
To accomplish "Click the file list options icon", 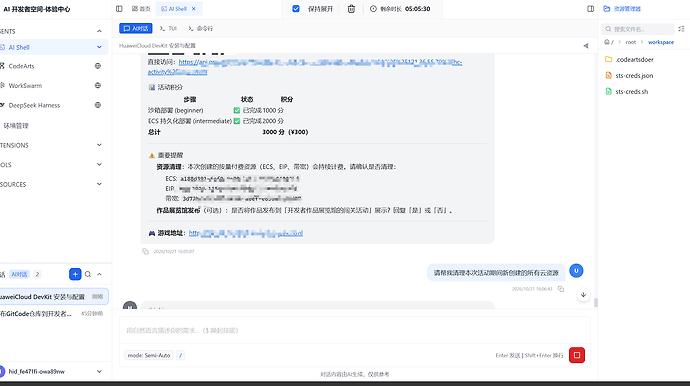I will pyautogui.click(x=682, y=29).
